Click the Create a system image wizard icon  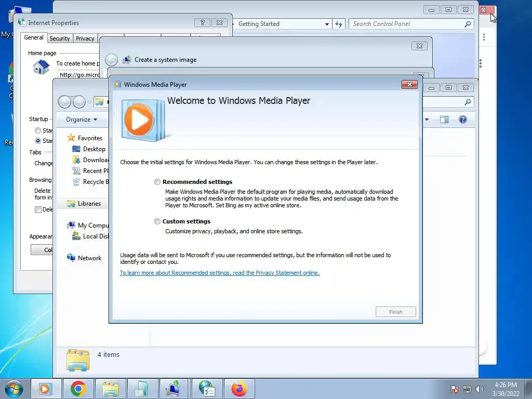[x=127, y=60]
